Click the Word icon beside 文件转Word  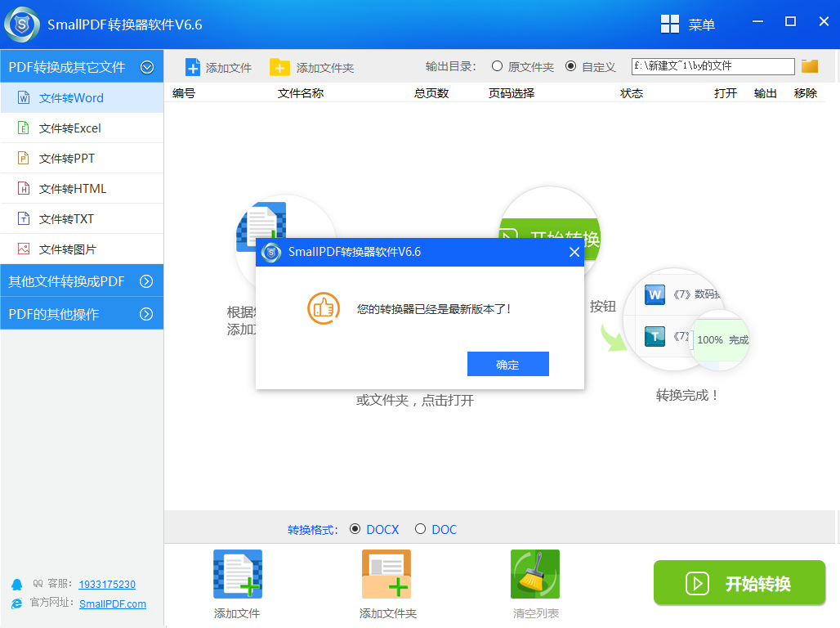pos(24,97)
